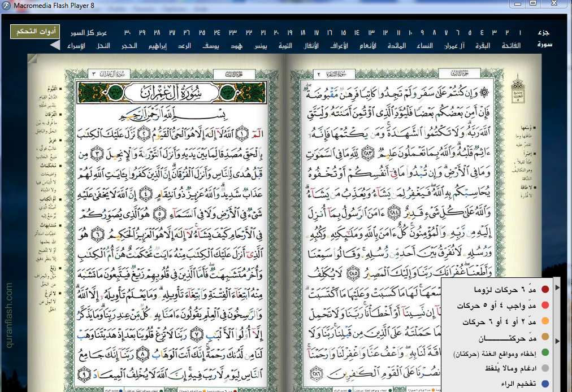The height and width of the screenshot is (392, 572).
Task: Jump to sura إبراهيم
Action: (x=158, y=46)
